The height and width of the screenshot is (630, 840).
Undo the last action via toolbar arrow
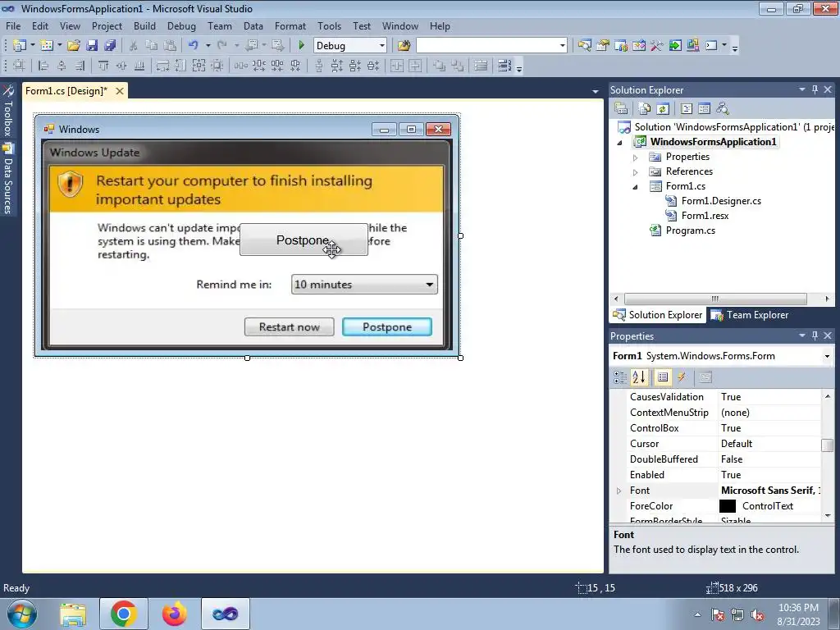(194, 46)
